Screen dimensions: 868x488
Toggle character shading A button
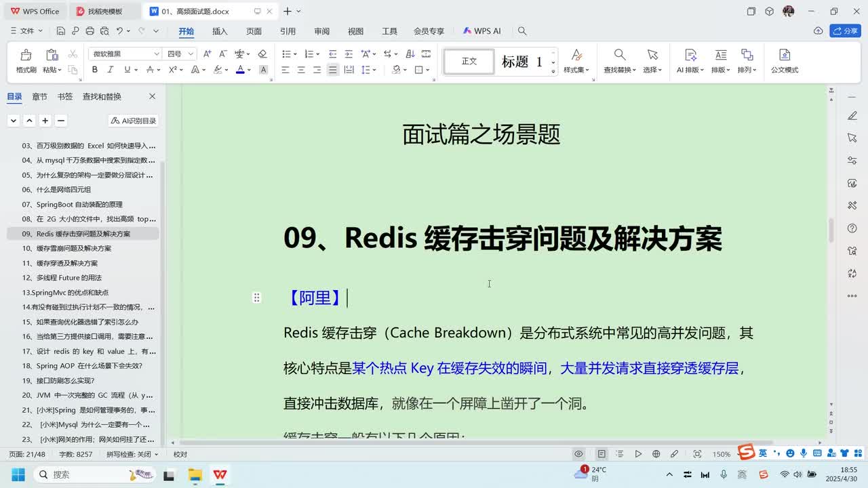263,70
